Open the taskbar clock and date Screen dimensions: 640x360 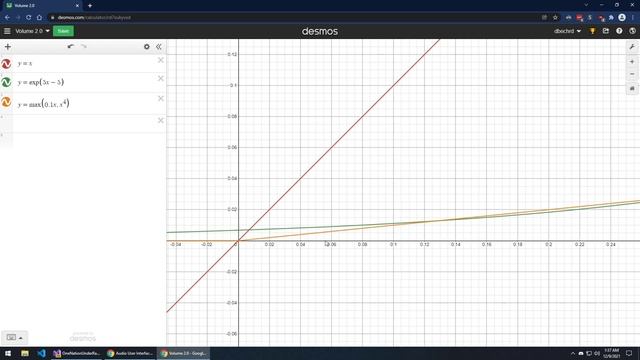point(611,353)
